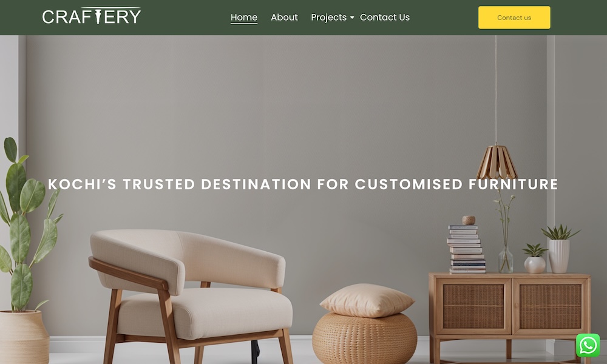The height and width of the screenshot is (364, 607).
Task: Click the hanging wooden pendant lamp
Action: [497, 162]
